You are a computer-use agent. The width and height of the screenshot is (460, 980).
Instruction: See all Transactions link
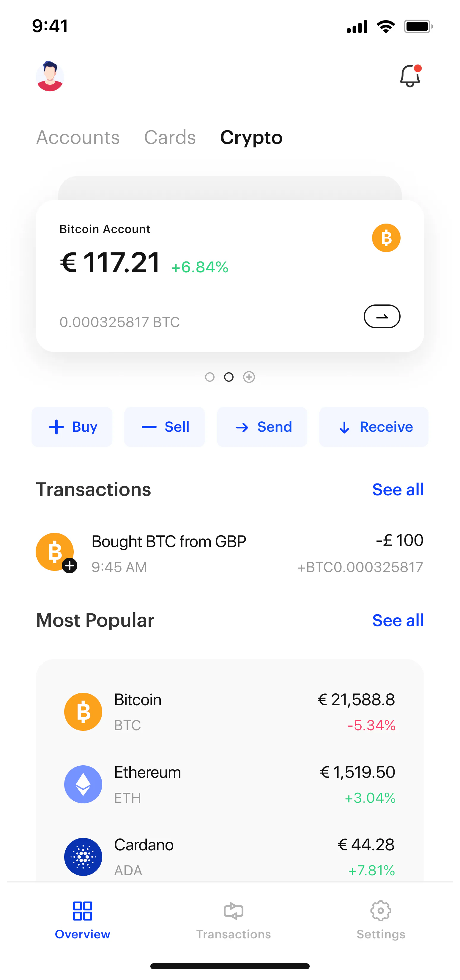click(x=398, y=489)
